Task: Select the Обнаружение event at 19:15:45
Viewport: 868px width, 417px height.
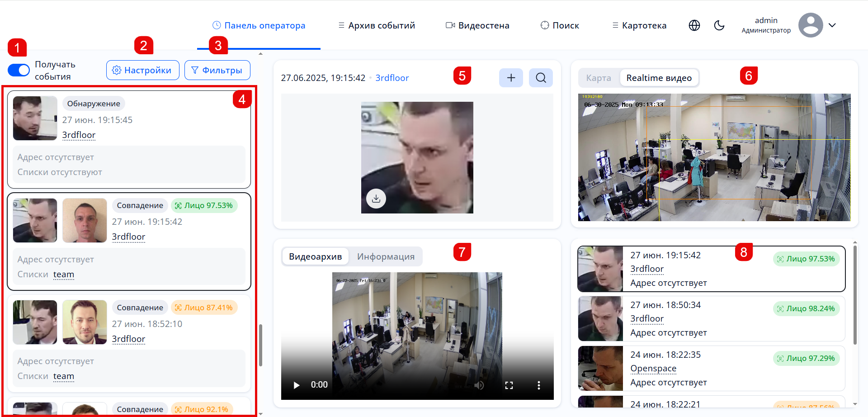Action: click(129, 139)
